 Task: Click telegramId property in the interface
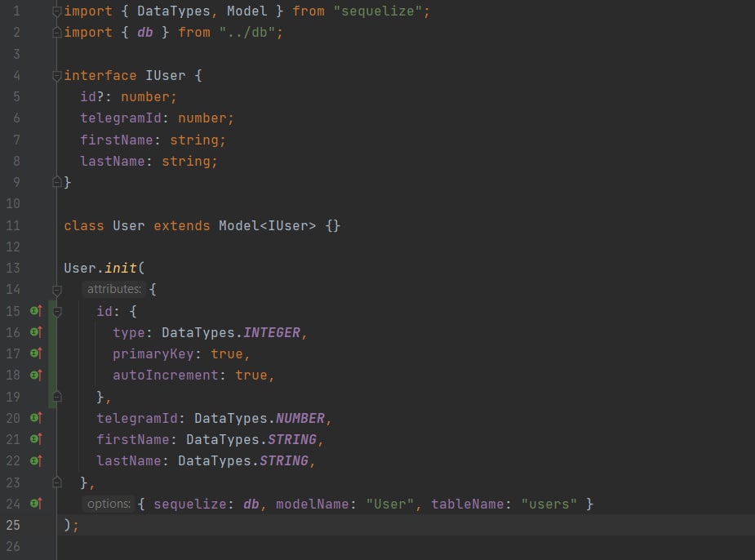click(120, 118)
